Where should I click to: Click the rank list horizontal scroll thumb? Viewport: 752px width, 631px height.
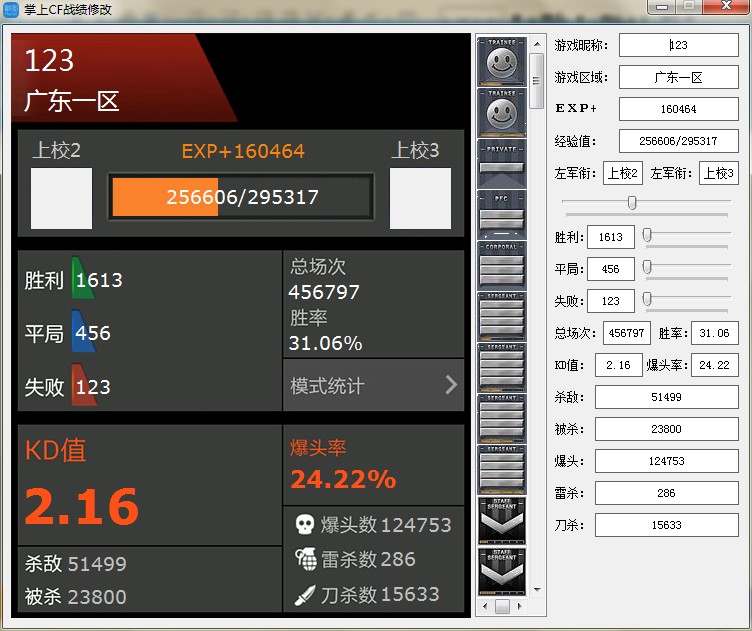[x=502, y=606]
